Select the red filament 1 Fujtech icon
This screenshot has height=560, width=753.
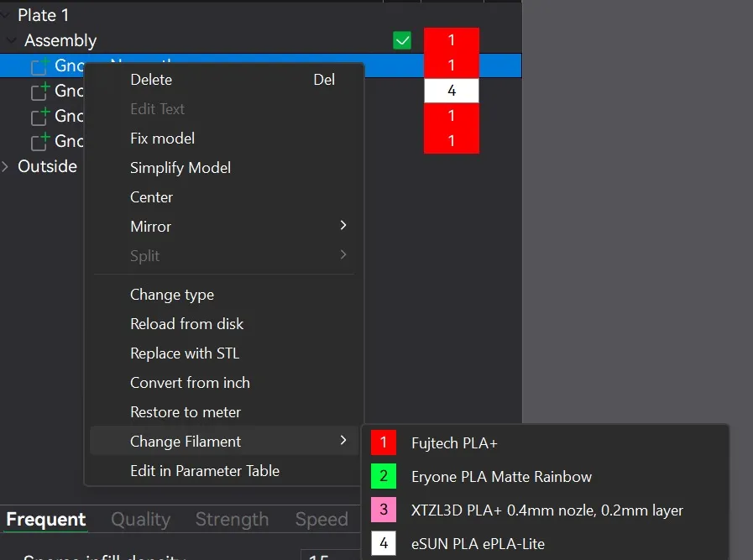coord(384,442)
